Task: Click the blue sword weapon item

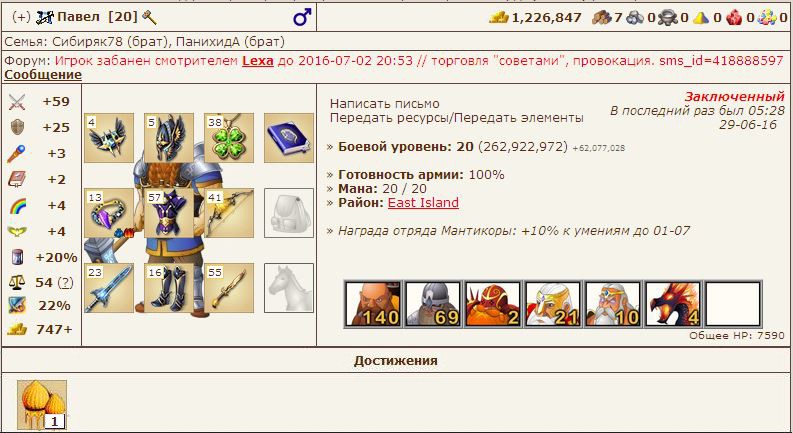Action: pyautogui.click(x=109, y=288)
